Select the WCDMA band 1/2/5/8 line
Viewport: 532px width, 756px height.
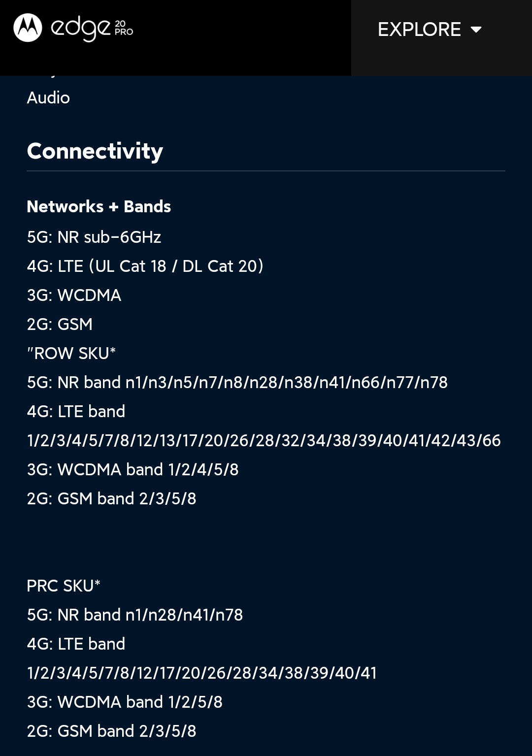coord(125,702)
